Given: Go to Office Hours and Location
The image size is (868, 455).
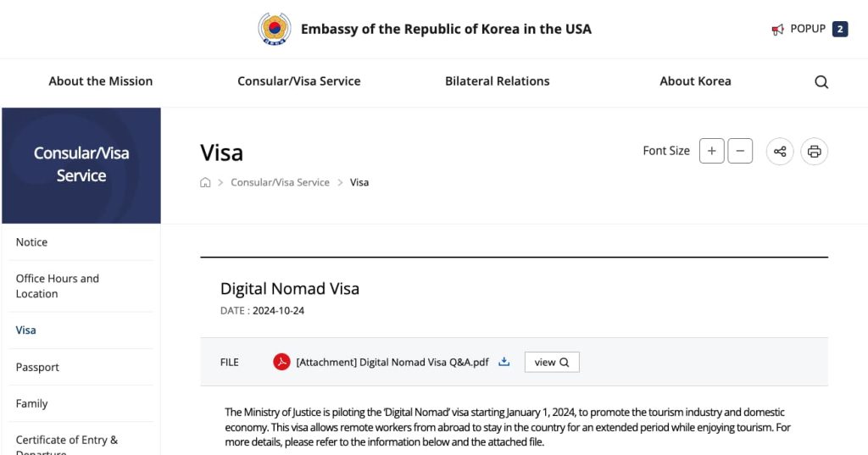Looking at the screenshot, I should [x=58, y=286].
